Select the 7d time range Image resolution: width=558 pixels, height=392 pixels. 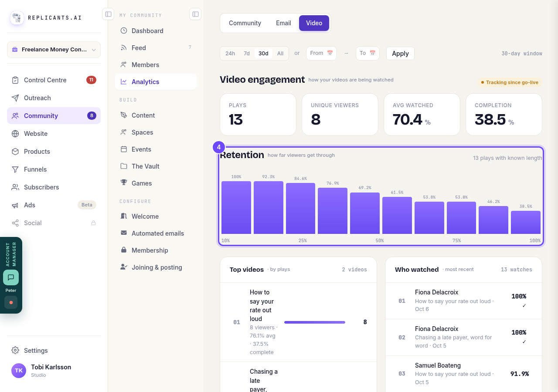pyautogui.click(x=247, y=54)
